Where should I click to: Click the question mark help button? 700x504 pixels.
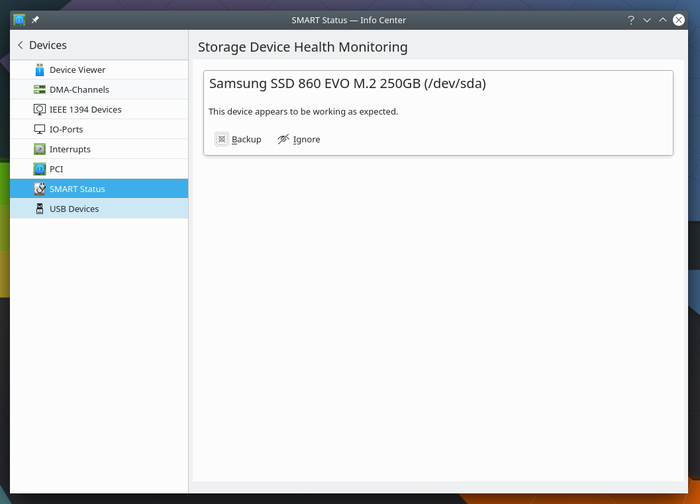[x=631, y=20]
